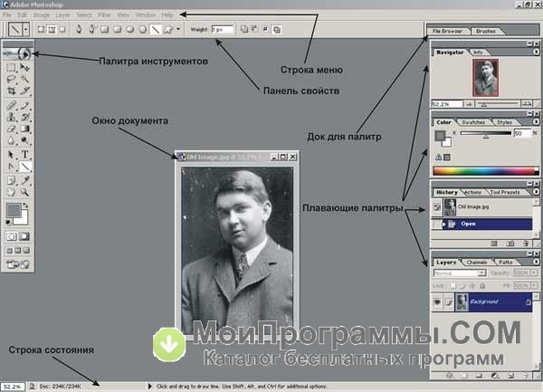Click Exclude overlapping shape areas icon
Viewport: 543px width, 392px height.
click(277, 30)
